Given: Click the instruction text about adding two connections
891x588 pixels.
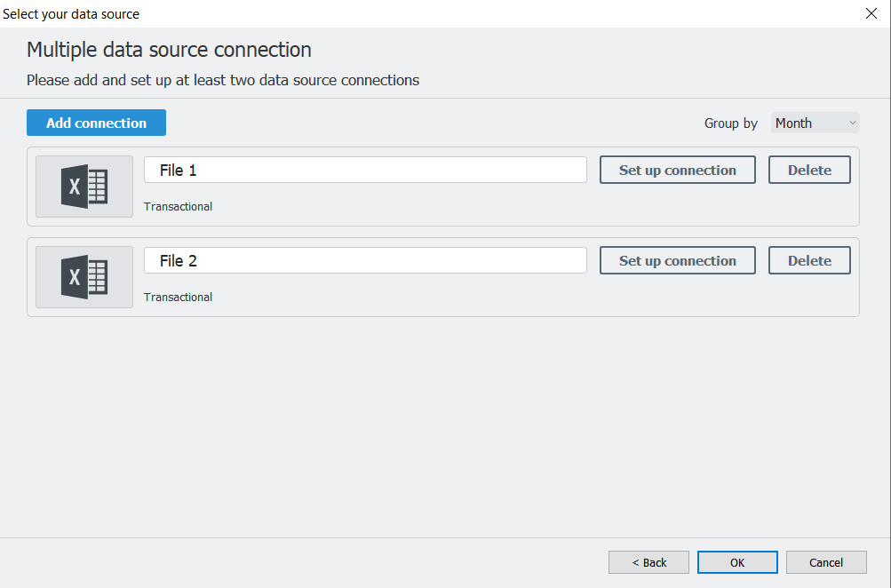Looking at the screenshot, I should (222, 80).
